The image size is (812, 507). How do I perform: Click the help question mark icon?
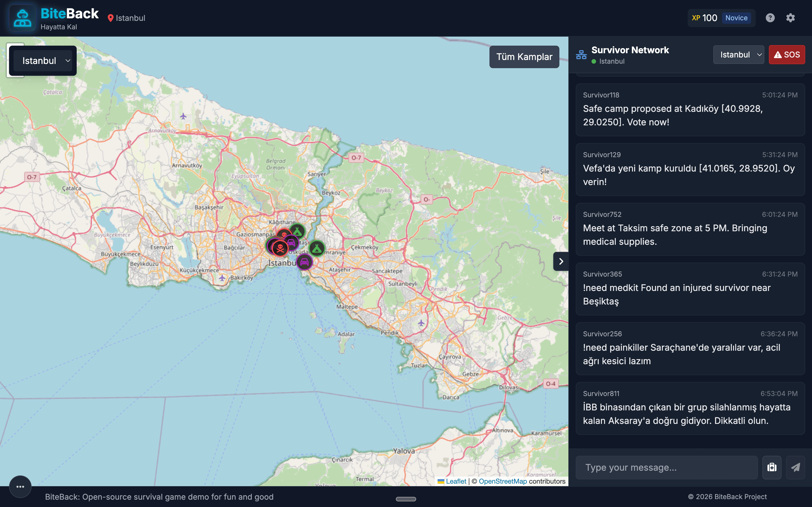coord(770,18)
